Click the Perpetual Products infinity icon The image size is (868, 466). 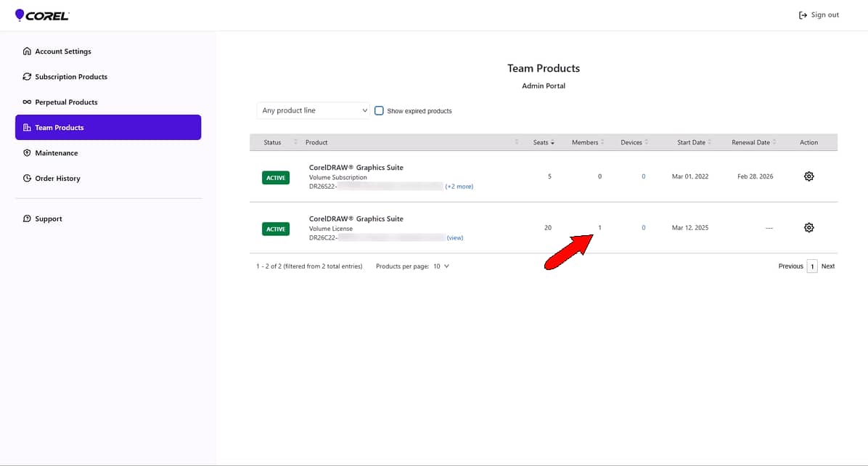pos(27,102)
